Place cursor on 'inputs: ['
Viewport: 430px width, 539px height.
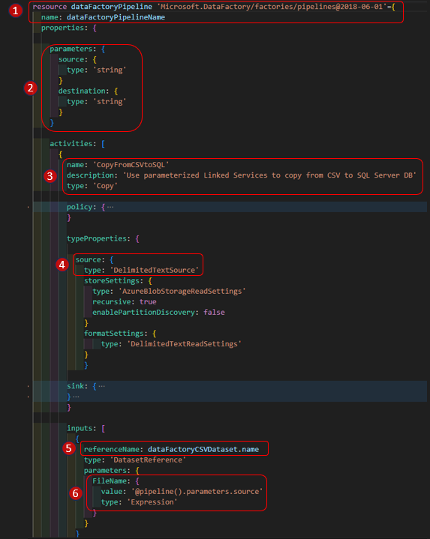pos(86,428)
